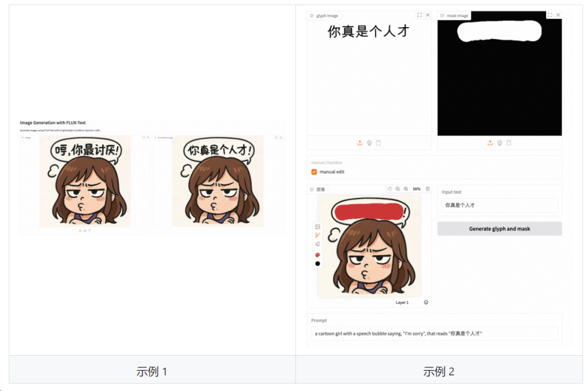Screen dimensions: 588x391
Task: Select the pan hand tool
Action: pos(390,189)
